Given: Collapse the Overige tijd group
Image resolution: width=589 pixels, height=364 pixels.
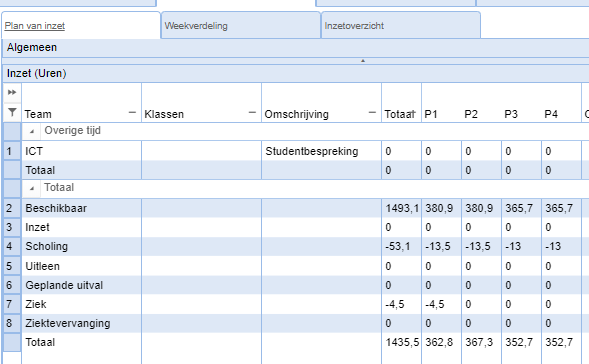Looking at the screenshot, I should coord(32,131).
